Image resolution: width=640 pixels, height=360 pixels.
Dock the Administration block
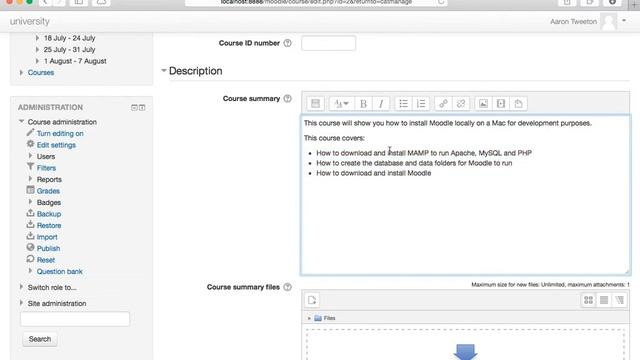(142, 107)
